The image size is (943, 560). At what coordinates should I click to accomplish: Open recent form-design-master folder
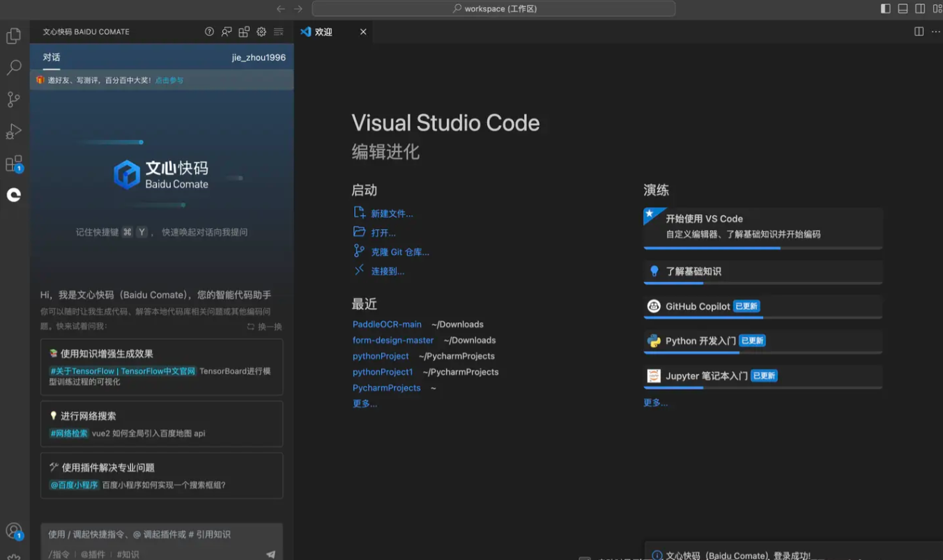(x=393, y=341)
